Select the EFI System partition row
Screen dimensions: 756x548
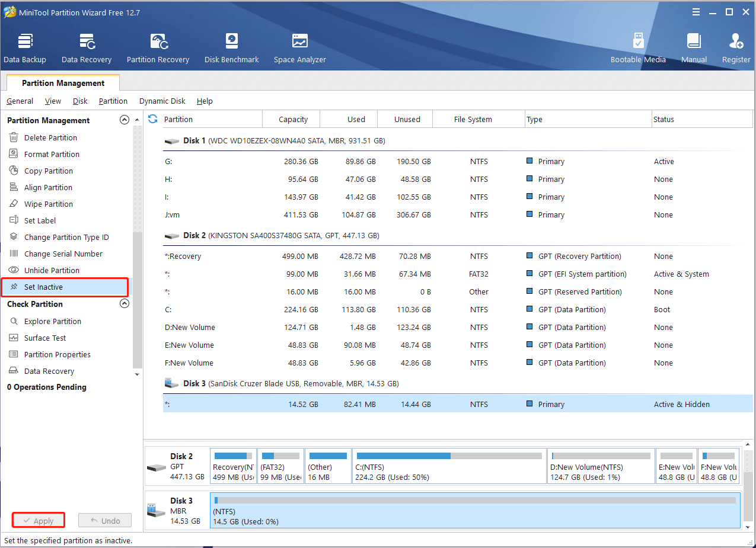pyautogui.click(x=458, y=274)
